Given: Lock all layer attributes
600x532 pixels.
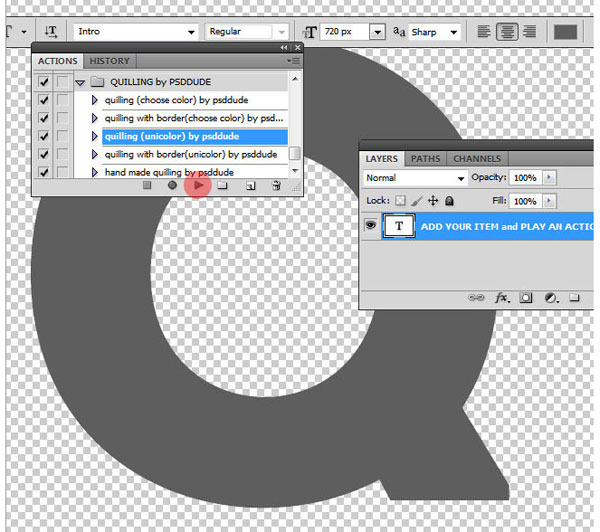Looking at the screenshot, I should pyautogui.click(x=449, y=201).
